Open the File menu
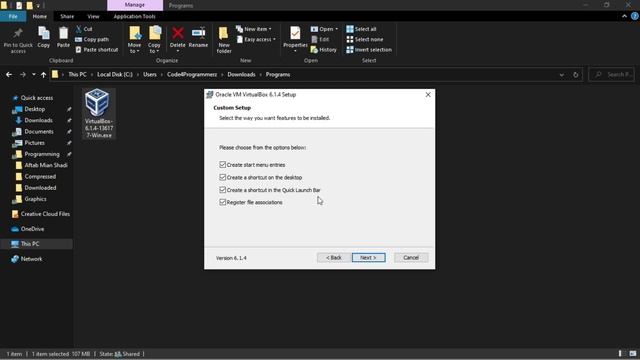The height and width of the screenshot is (360, 640). (13, 16)
